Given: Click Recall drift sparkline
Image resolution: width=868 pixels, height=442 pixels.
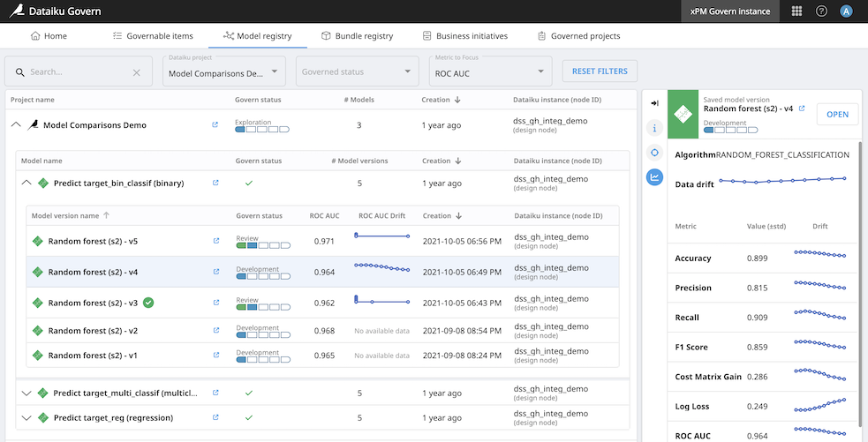Looking at the screenshot, I should tap(820, 314).
